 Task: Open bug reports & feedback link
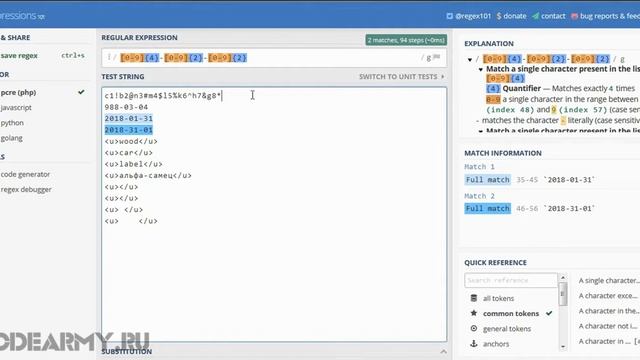[x=610, y=16]
